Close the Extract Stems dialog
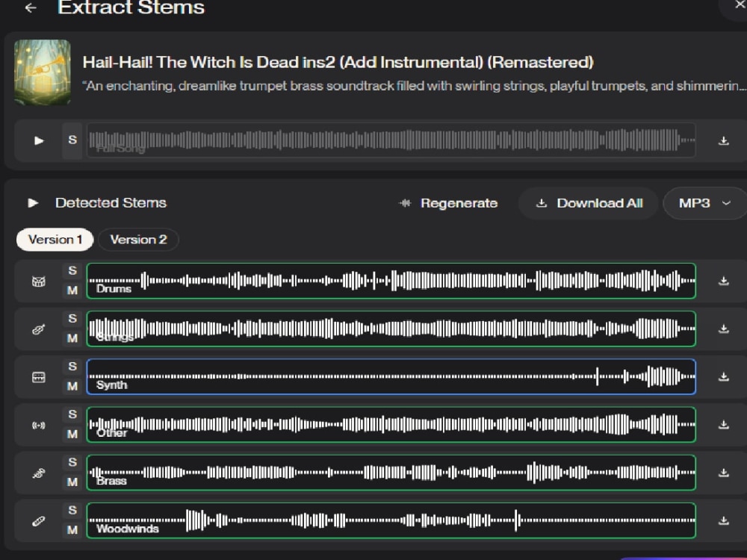Image resolution: width=747 pixels, height=560 pixels. click(x=740, y=4)
